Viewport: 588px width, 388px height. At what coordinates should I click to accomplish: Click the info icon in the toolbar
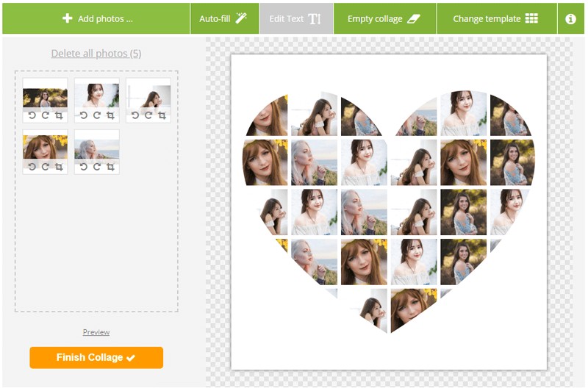tap(570, 19)
